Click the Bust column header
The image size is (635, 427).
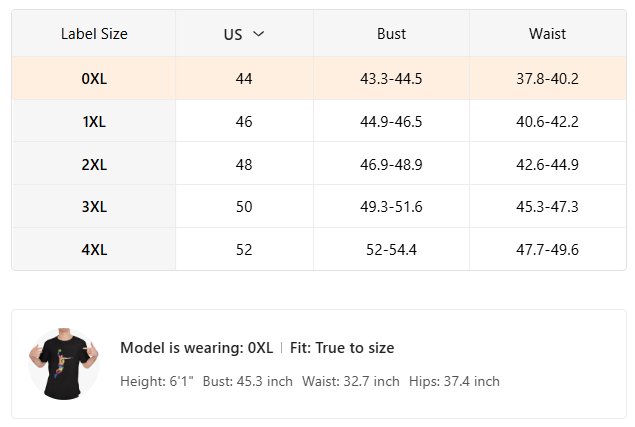391,34
